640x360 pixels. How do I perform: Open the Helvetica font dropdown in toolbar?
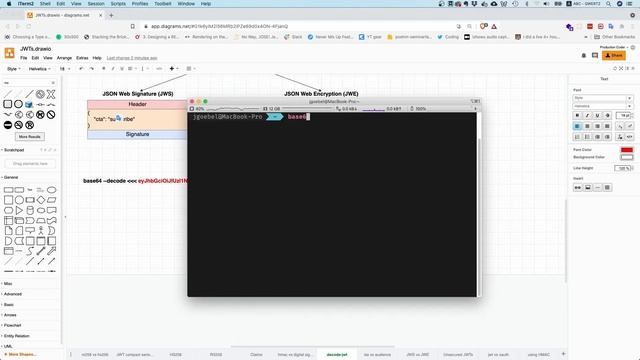[40, 69]
